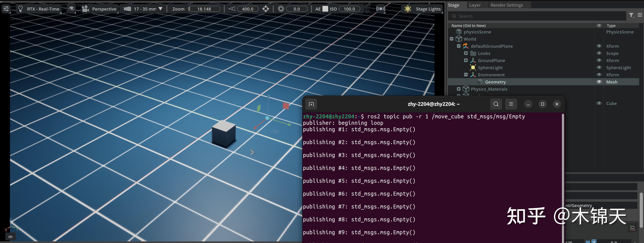Collapse the defaultGroundPlane tree item
644x243 pixels.
click(x=459, y=46)
